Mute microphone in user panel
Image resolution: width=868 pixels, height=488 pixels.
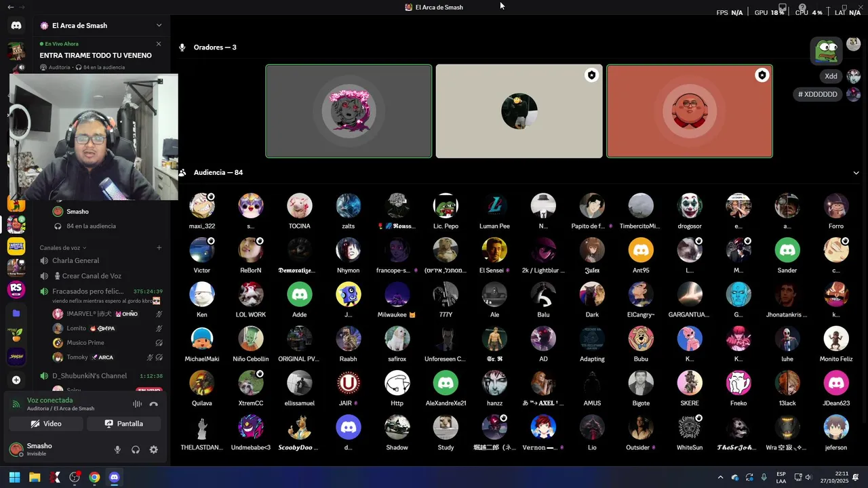click(x=117, y=449)
